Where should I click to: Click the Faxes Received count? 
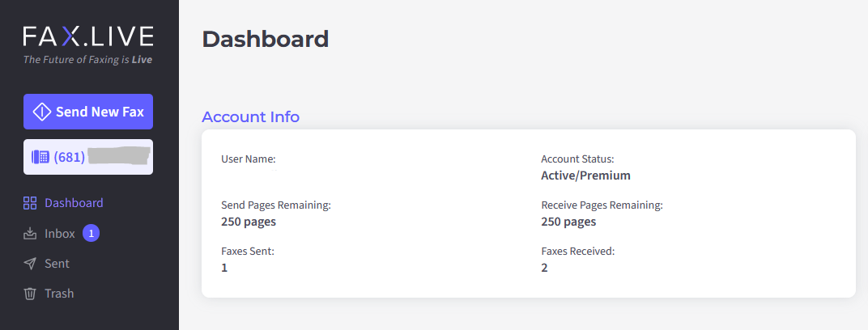[x=544, y=268]
